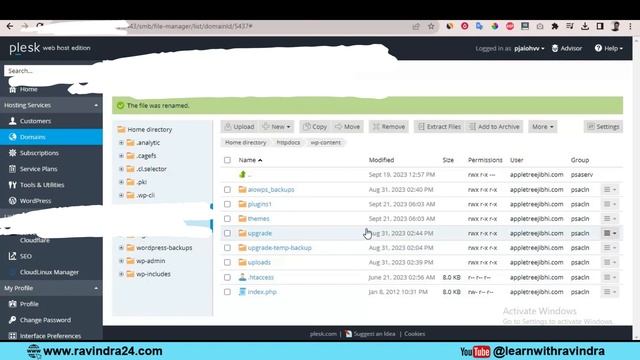Open file manager Settings
Viewport: 640px width, 360px height.
pyautogui.click(x=603, y=127)
